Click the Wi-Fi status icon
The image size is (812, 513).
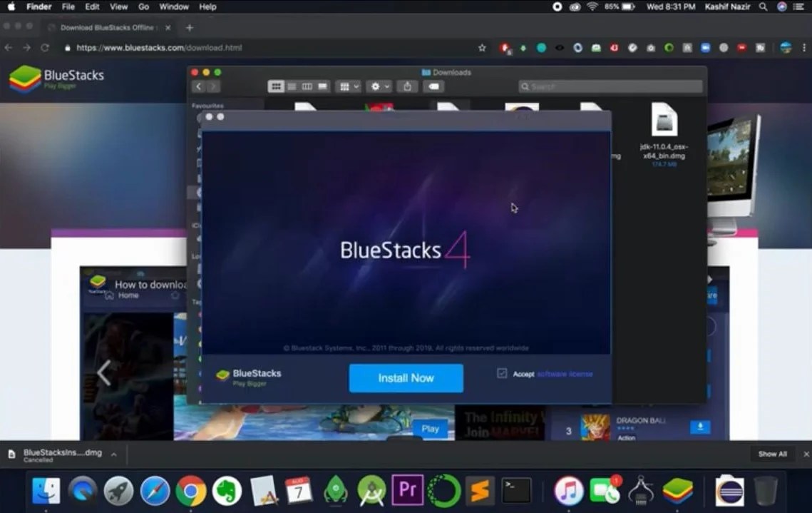tap(592, 6)
